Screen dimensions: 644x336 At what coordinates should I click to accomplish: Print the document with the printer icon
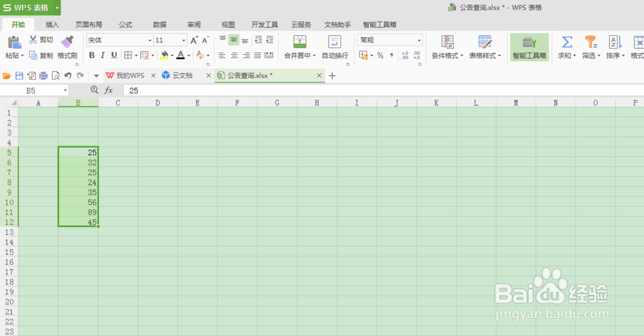click(44, 75)
